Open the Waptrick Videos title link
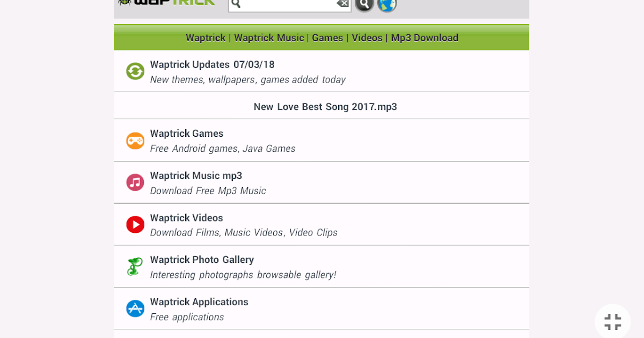The image size is (644, 338). tap(186, 218)
